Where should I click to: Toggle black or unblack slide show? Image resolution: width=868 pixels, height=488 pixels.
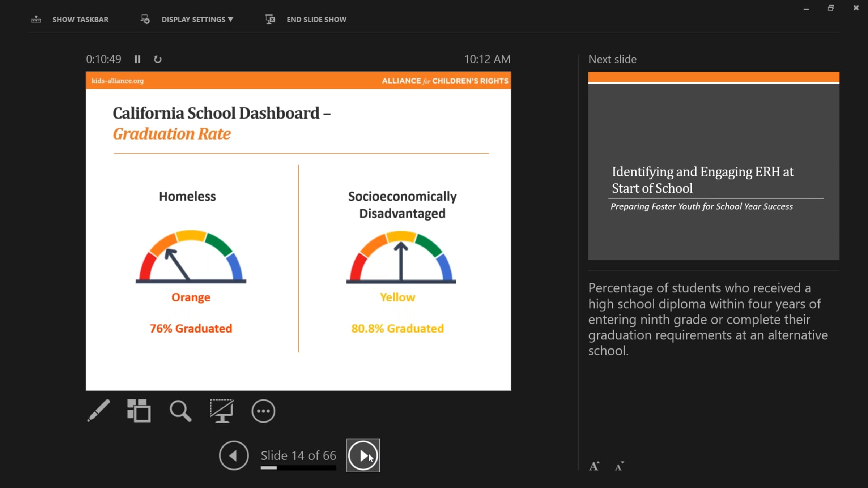[x=222, y=411]
